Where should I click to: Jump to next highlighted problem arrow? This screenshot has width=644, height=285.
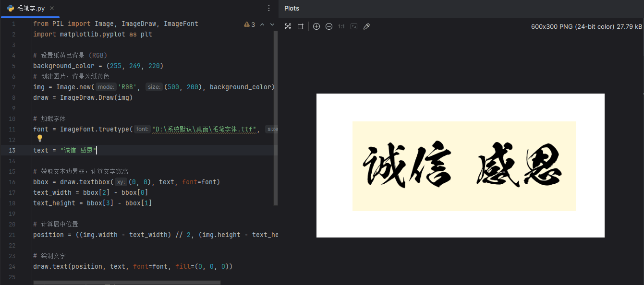click(x=272, y=24)
